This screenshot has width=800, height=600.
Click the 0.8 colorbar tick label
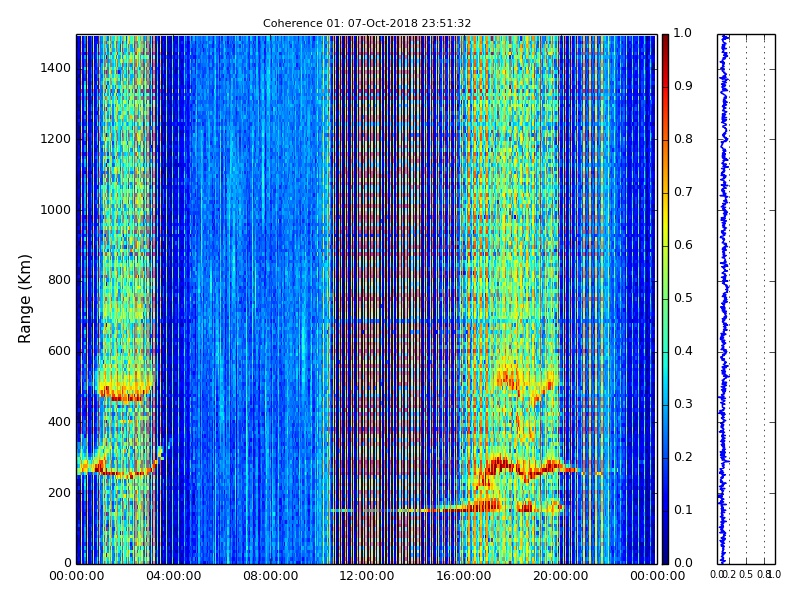tap(683, 139)
